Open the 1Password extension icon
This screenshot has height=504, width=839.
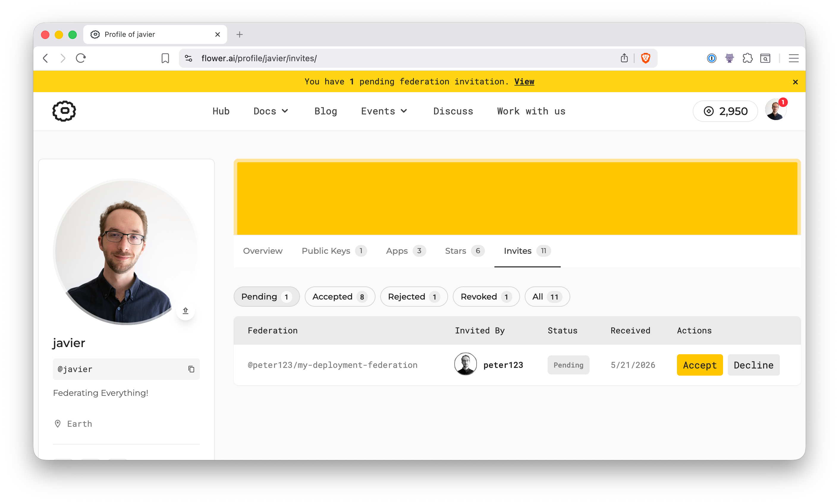[x=711, y=58]
